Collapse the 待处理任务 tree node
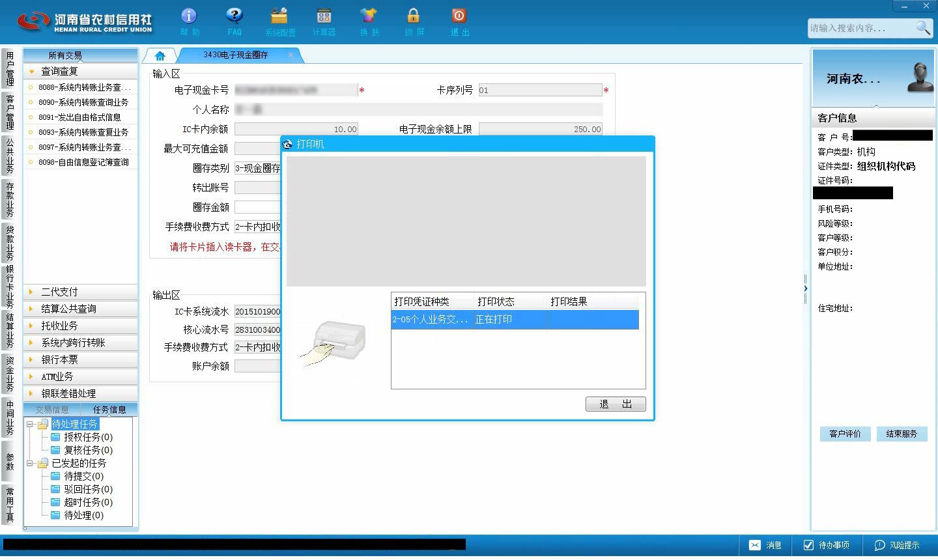This screenshot has width=938, height=560. point(30,425)
